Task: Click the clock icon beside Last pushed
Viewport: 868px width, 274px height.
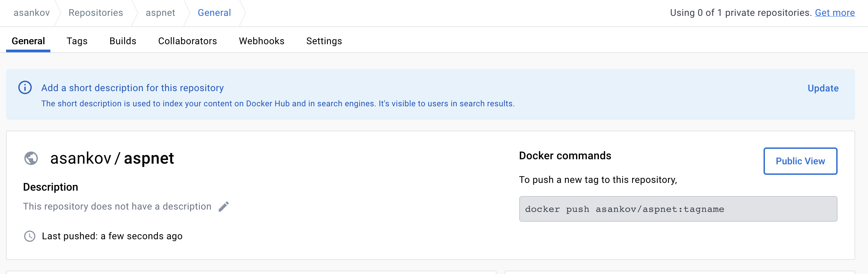Action: point(30,236)
